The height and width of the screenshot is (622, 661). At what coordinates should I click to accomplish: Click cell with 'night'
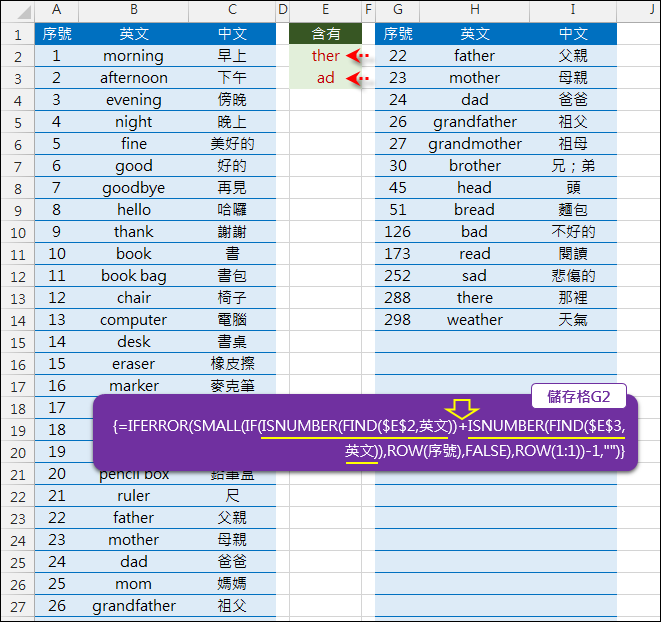[x=134, y=122]
